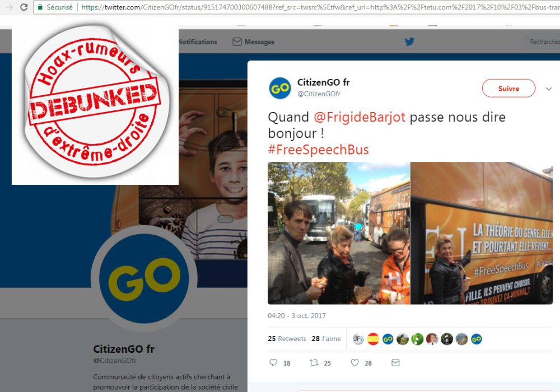Click the reply speech bubble icon
The height and width of the screenshot is (392, 560).
(x=273, y=363)
